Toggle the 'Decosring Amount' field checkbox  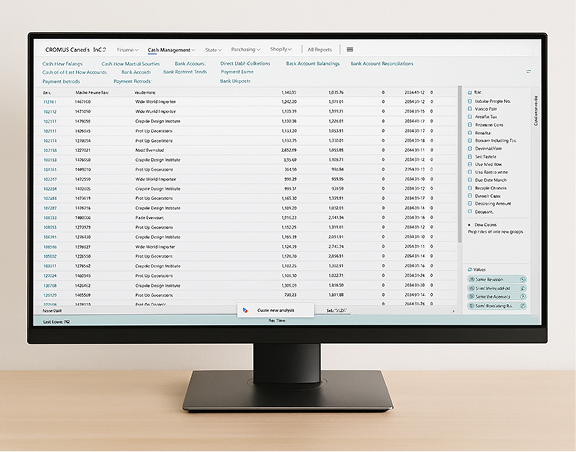[470, 204]
